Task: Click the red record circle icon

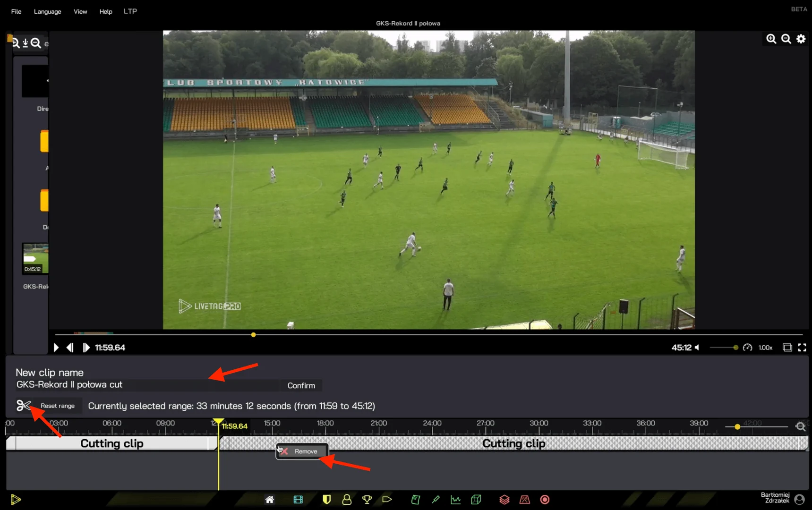Action: click(545, 500)
